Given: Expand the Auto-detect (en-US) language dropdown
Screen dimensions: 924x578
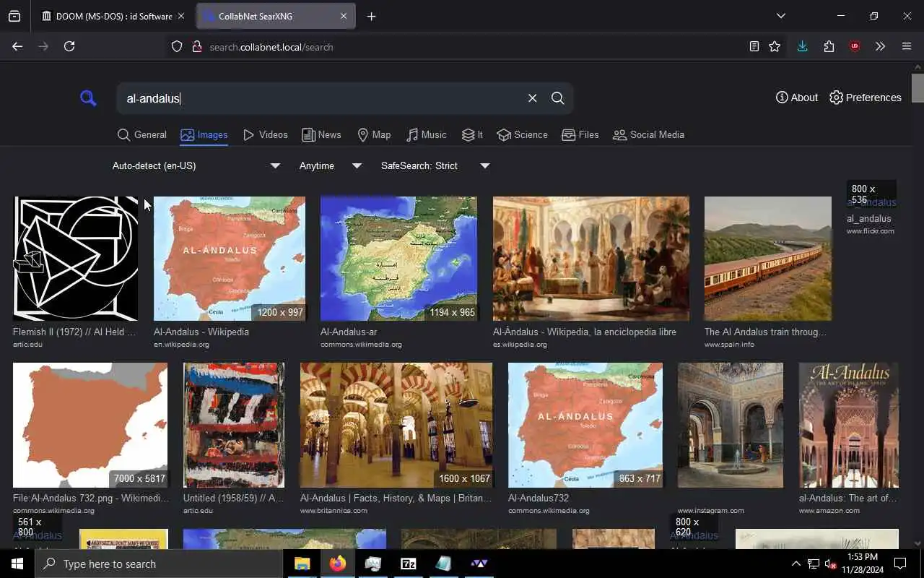Looking at the screenshot, I should 196,165.
